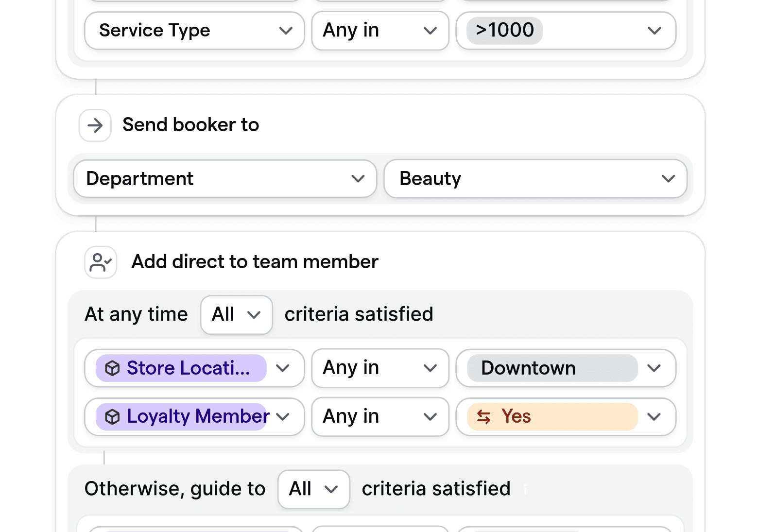Image resolution: width=758 pixels, height=532 pixels.
Task: Open the Service Type field dropdown
Action: coord(286,31)
